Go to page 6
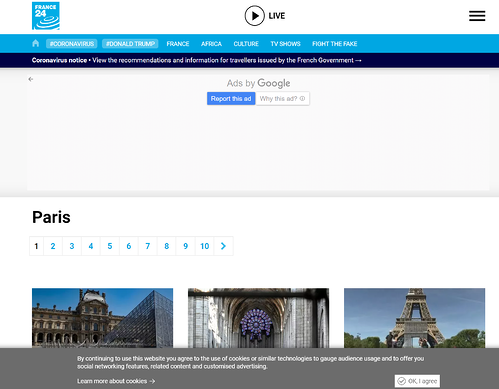The height and width of the screenshot is (389, 499). tap(129, 246)
